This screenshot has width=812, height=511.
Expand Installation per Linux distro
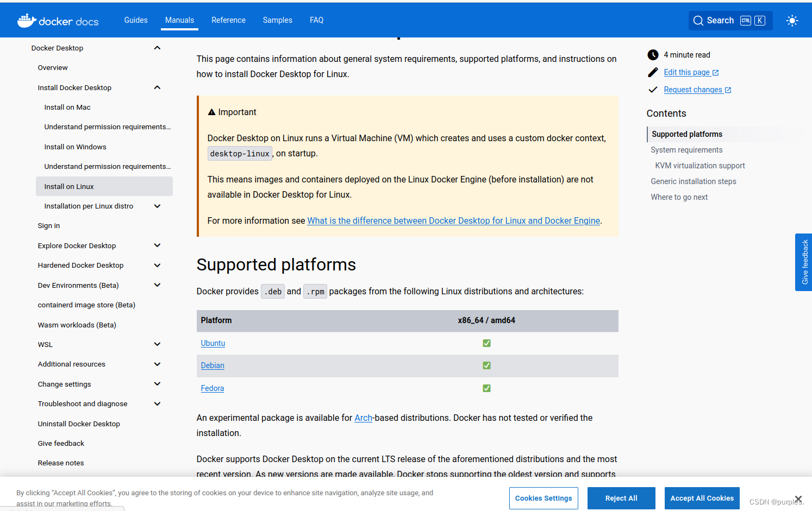(x=157, y=206)
